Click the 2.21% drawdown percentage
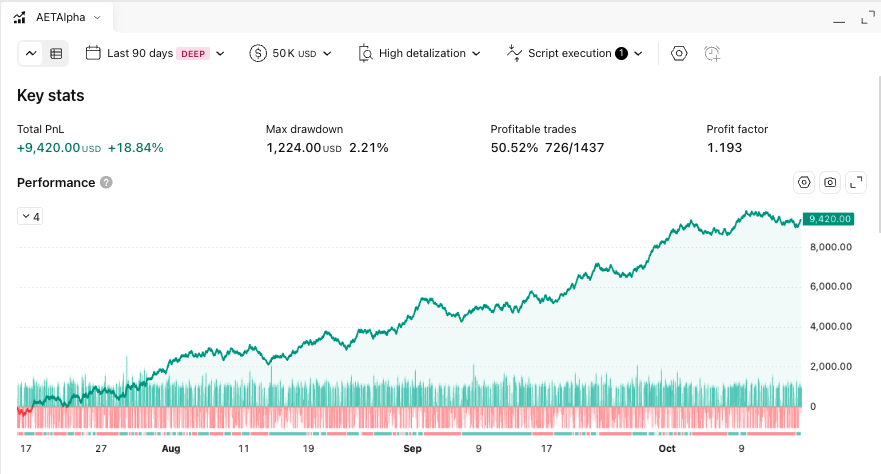Image resolution: width=881 pixels, height=474 pixels. 369,148
